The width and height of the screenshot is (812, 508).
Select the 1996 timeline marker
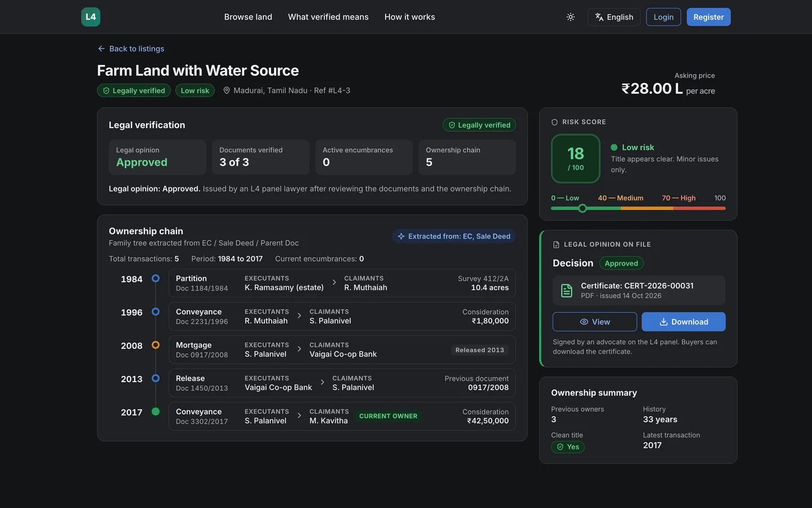click(156, 312)
